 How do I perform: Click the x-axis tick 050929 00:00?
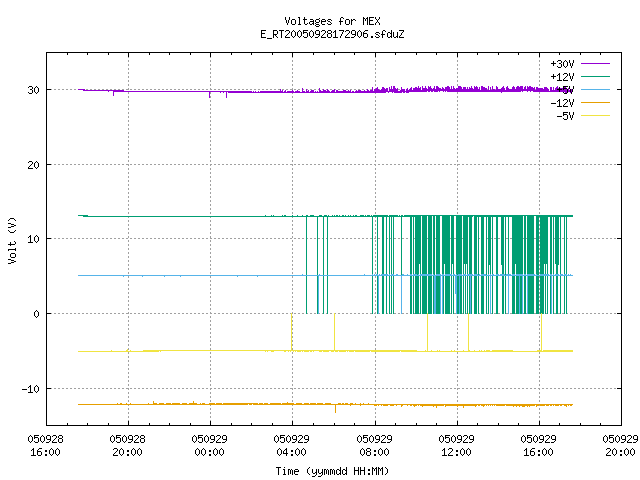click(209, 445)
